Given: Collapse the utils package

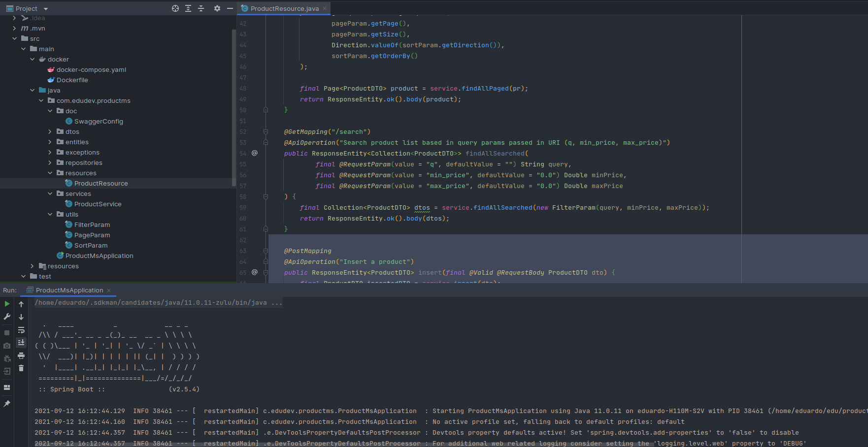Looking at the screenshot, I should click(50, 214).
